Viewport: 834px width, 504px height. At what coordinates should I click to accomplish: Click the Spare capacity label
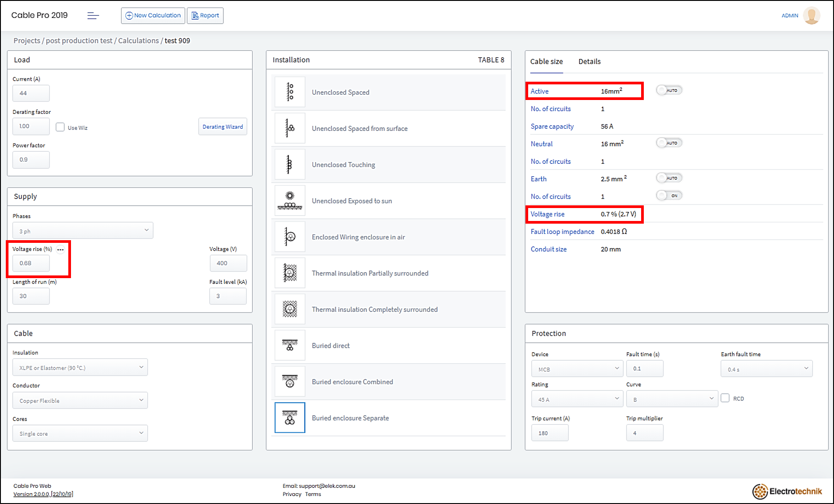pos(552,126)
